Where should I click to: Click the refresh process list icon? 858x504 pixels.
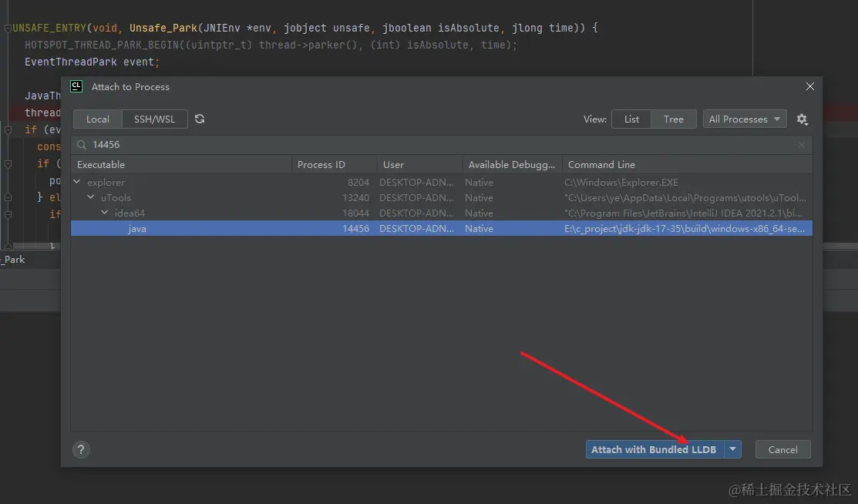coord(200,119)
